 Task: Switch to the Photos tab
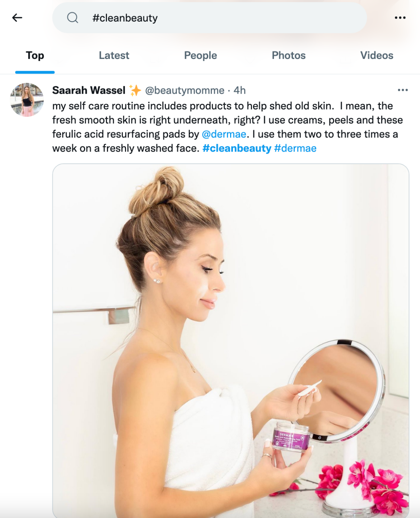(289, 56)
